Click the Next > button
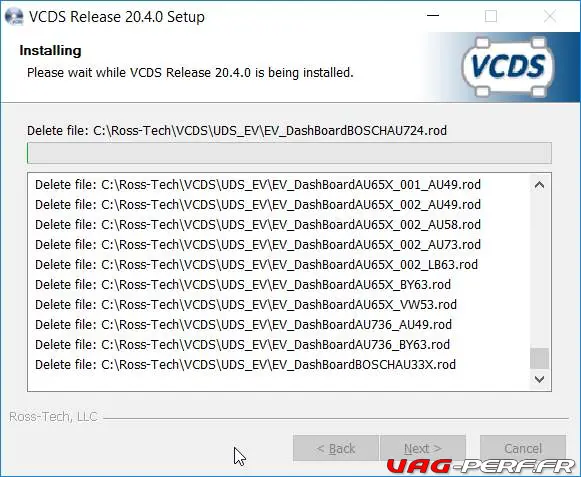The width and height of the screenshot is (581, 477). pos(423,448)
